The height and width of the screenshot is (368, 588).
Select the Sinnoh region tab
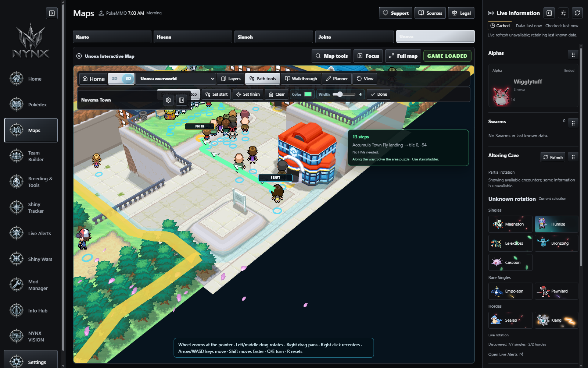274,37
